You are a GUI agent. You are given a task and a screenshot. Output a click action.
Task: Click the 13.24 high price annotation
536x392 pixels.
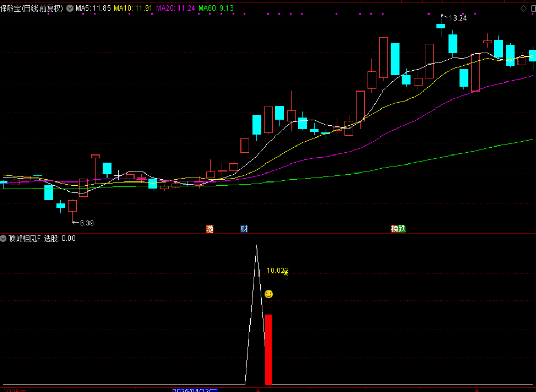pos(458,18)
